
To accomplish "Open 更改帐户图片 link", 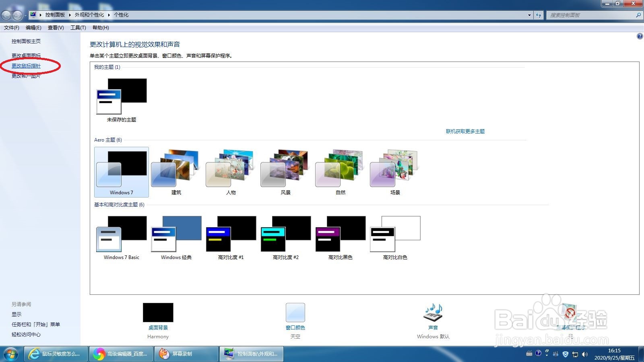I will pyautogui.click(x=26, y=76).
